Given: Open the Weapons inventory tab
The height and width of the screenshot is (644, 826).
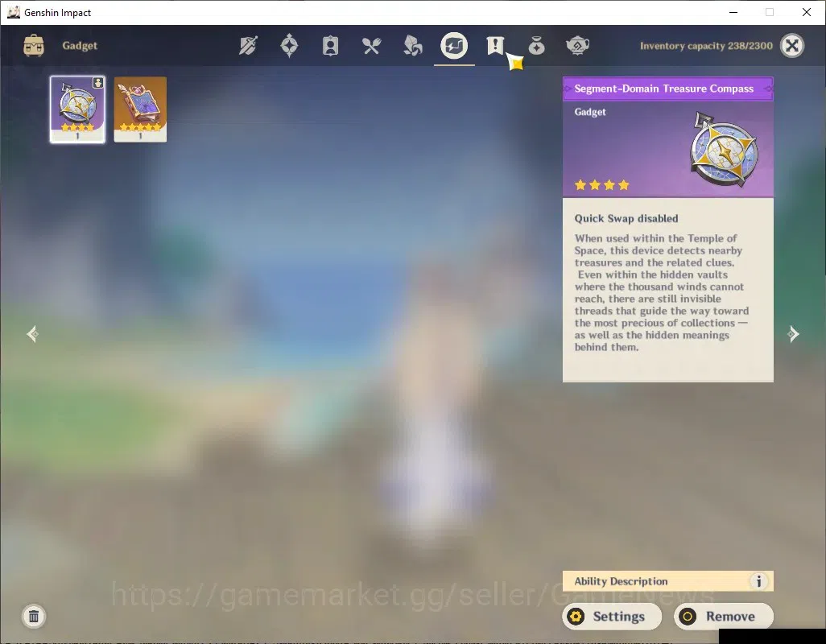Looking at the screenshot, I should (248, 46).
